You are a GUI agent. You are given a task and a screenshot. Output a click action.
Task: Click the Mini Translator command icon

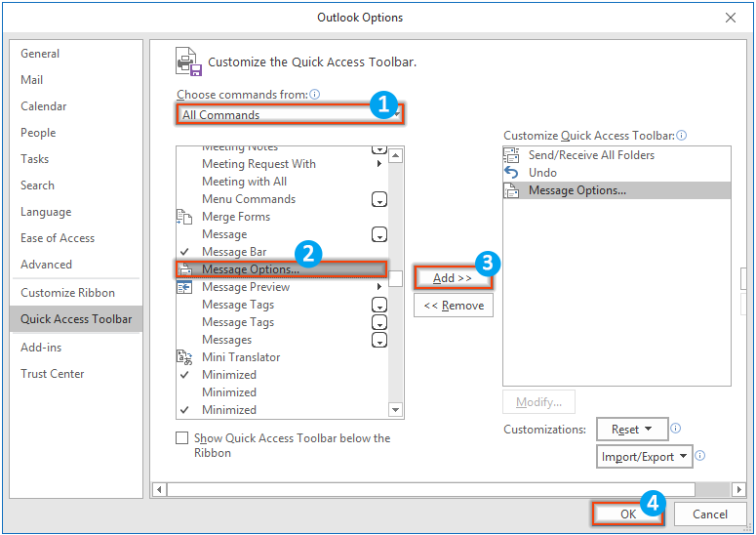coord(183,357)
